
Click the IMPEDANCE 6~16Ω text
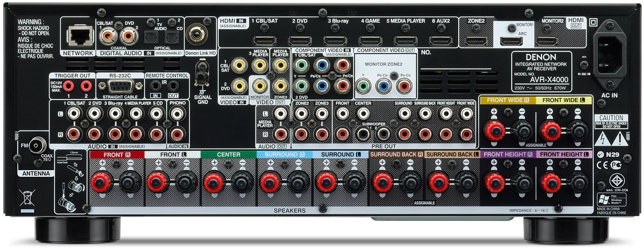click(x=529, y=210)
